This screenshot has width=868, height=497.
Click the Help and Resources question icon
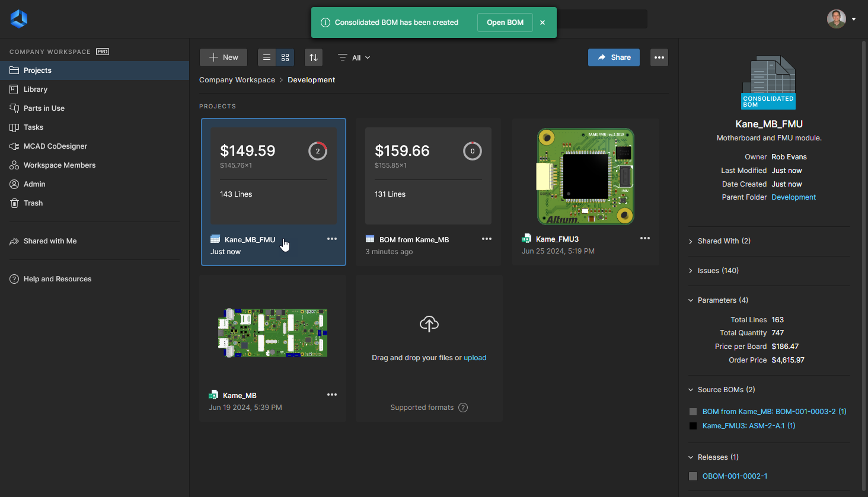click(14, 279)
